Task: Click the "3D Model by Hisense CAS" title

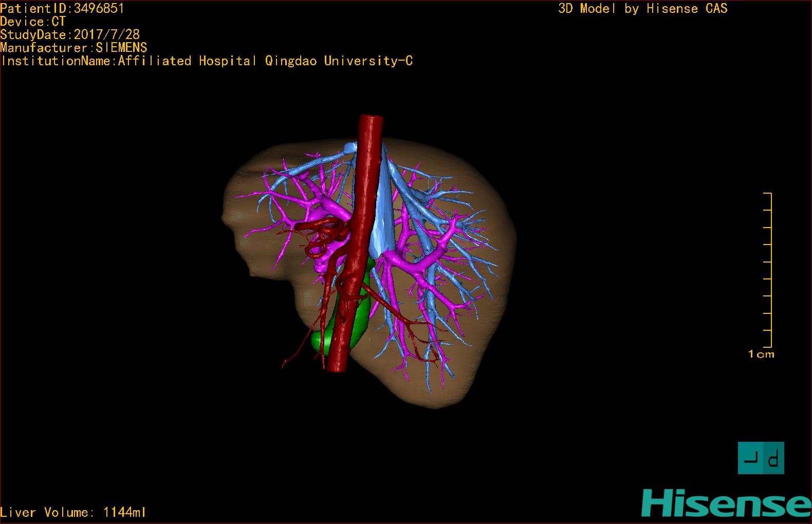Action: 642,9
